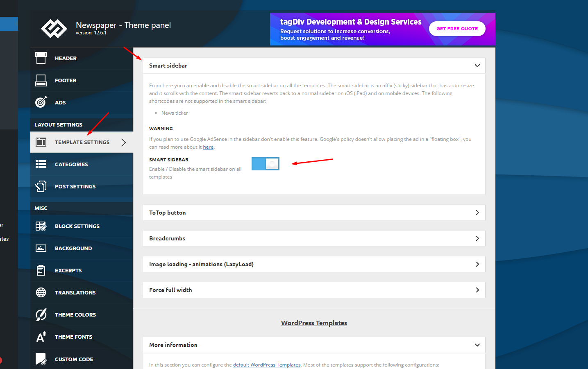
Task: Click the Translations globe icon
Action: [41, 292]
